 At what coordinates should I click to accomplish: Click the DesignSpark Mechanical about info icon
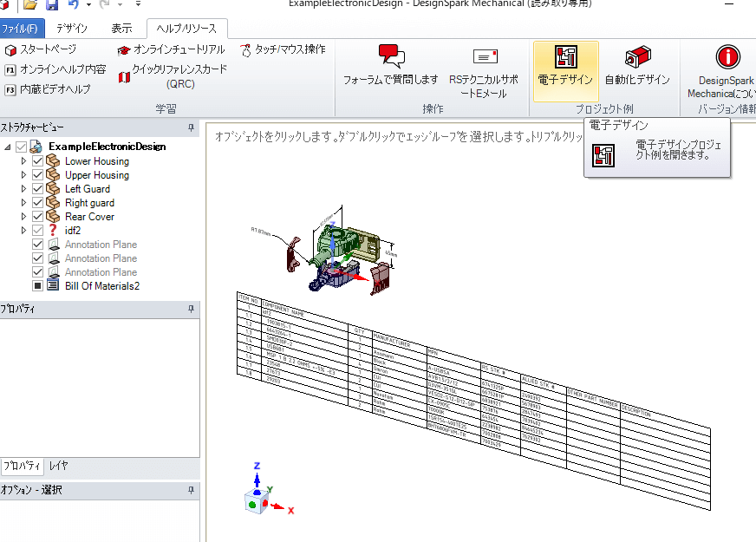(727, 57)
